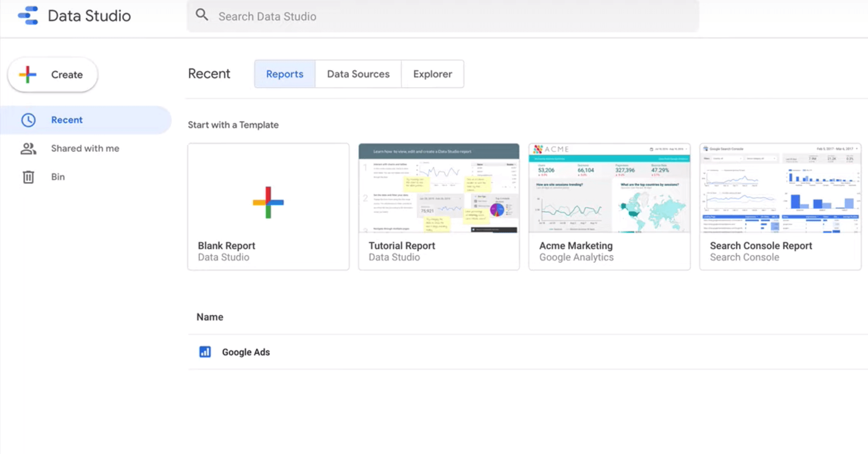Click the Start with a Template heading
This screenshot has width=868, height=454.
233,125
